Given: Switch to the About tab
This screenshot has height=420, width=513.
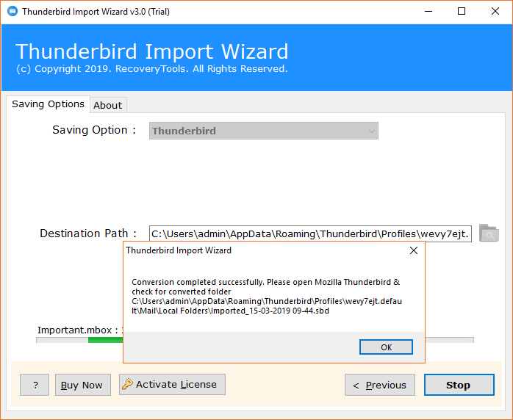Looking at the screenshot, I should pyautogui.click(x=108, y=105).
